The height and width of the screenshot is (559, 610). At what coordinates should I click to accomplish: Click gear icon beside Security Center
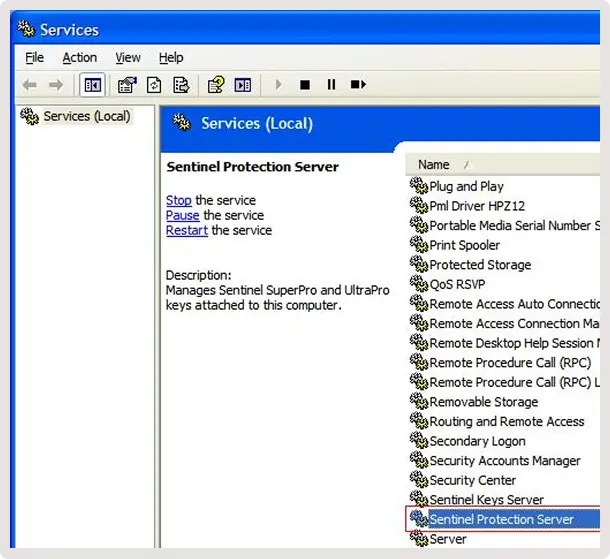(419, 479)
